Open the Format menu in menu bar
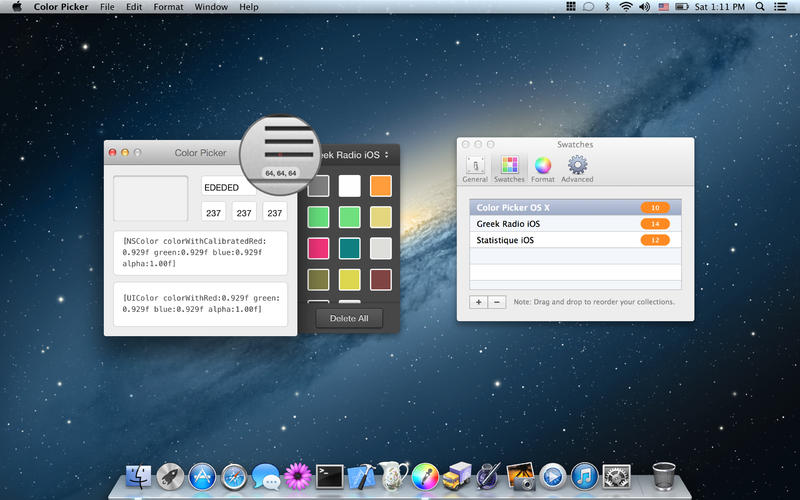This screenshot has height=500, width=800. (x=168, y=7)
